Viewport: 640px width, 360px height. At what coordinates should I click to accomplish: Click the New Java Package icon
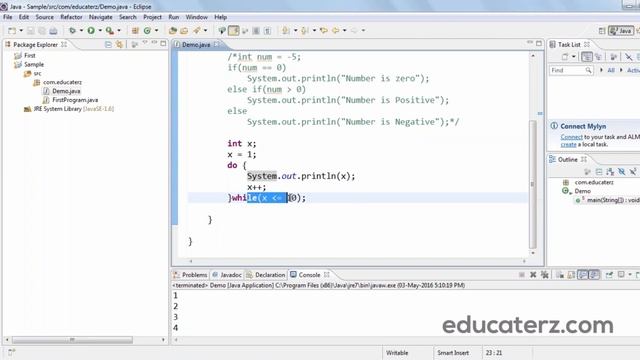(x=135, y=31)
